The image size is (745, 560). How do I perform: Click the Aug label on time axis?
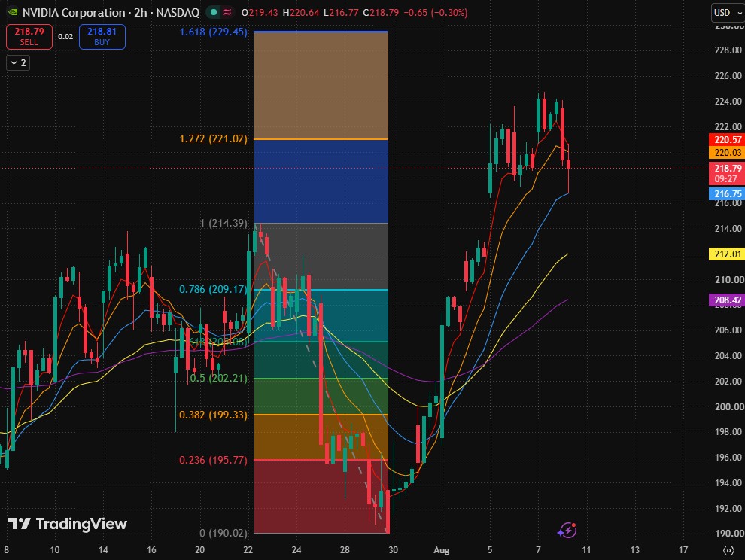click(x=442, y=550)
